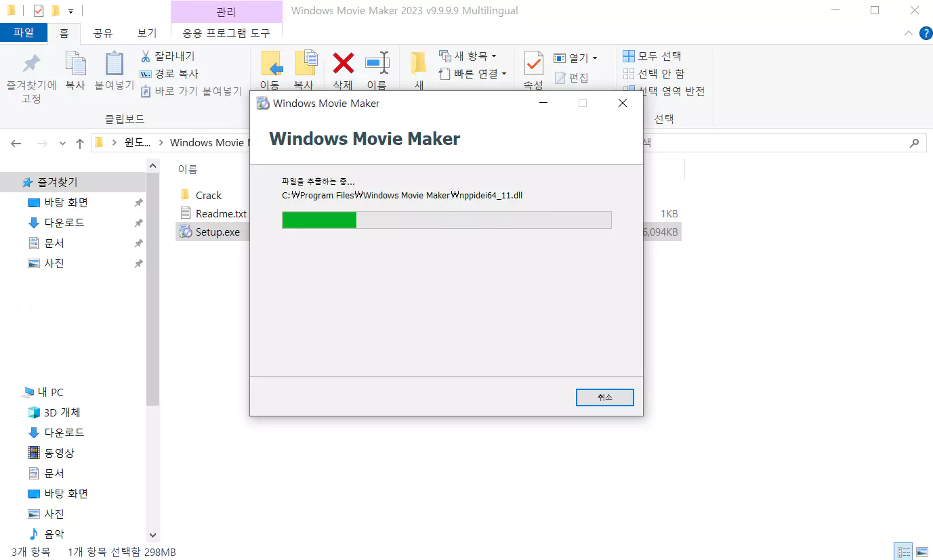Open the 열기 dropdown arrow
This screenshot has width=933, height=560.
(x=594, y=59)
